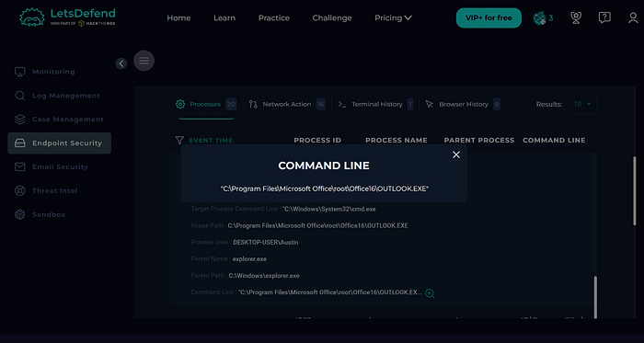Screen dimensions: 644x343
Task: Click the Endpoint Security drive icon
Action: [19, 143]
